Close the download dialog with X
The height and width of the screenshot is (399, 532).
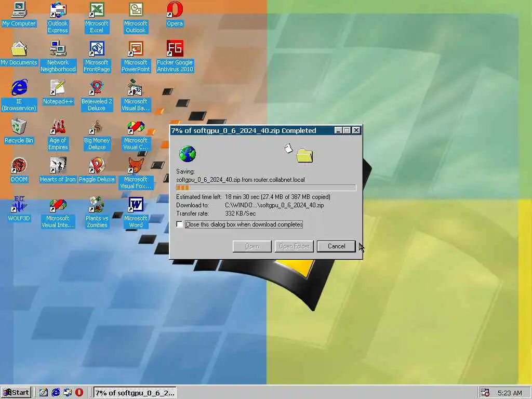356,130
